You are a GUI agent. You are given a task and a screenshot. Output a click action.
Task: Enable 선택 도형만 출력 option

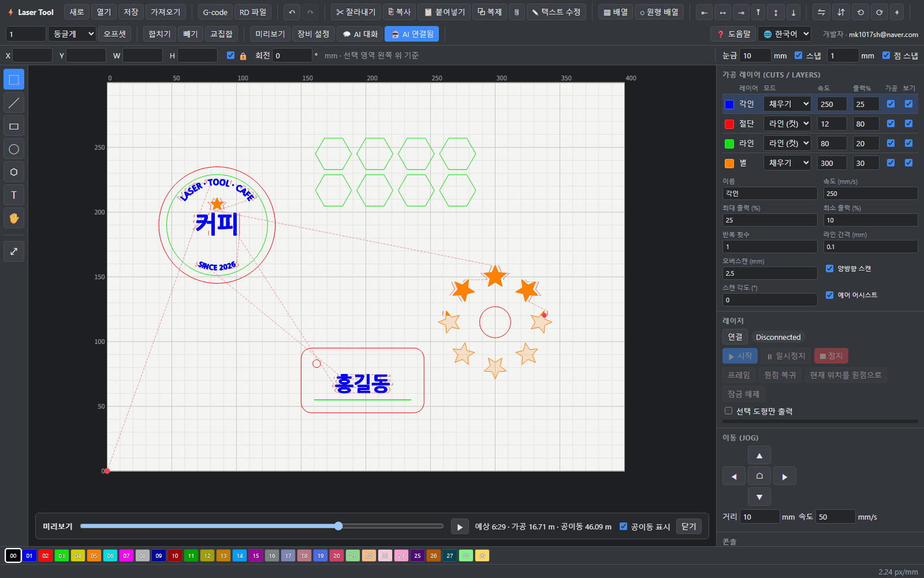pyautogui.click(x=728, y=411)
